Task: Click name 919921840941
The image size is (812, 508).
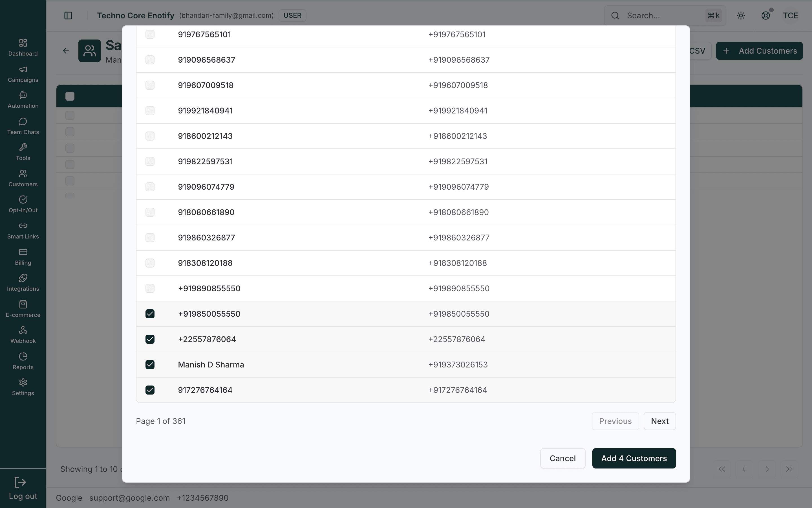Action: pos(205,111)
